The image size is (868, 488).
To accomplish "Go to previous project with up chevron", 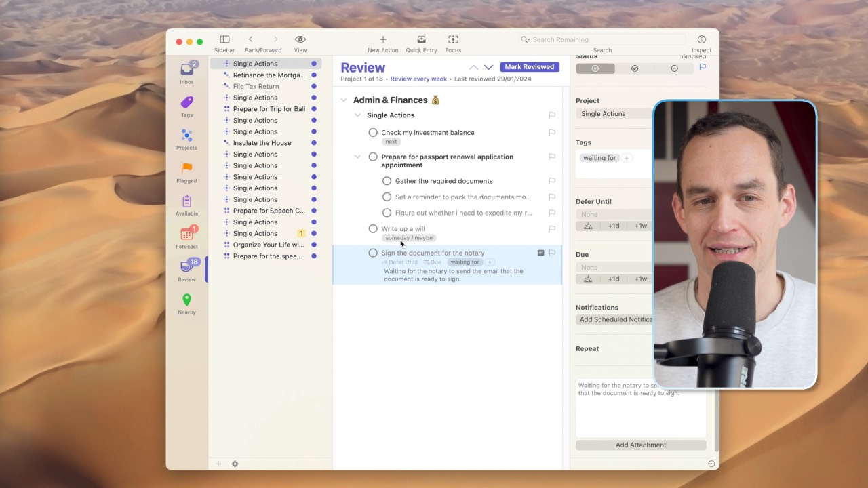I will click(473, 67).
